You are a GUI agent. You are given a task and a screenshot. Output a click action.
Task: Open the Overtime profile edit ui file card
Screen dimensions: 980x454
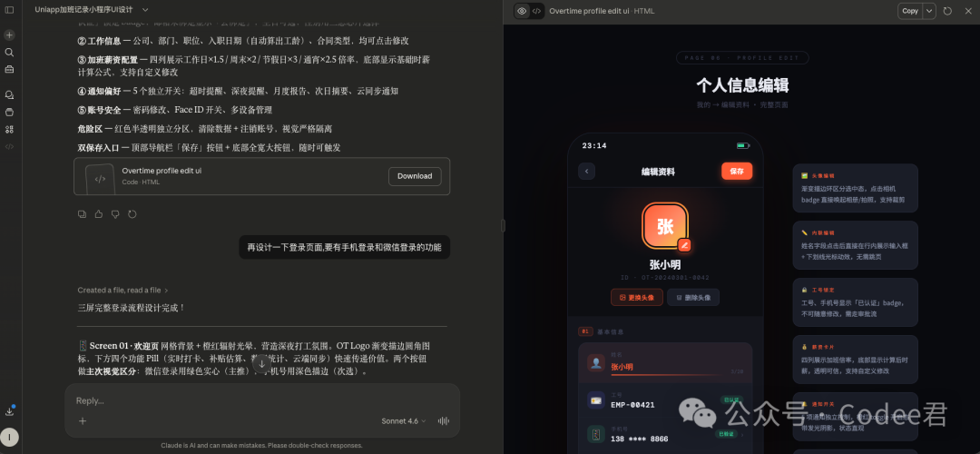click(262, 176)
